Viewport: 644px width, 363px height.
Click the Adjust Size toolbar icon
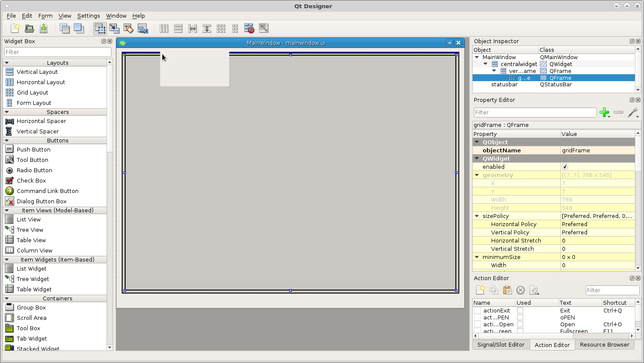tap(264, 28)
